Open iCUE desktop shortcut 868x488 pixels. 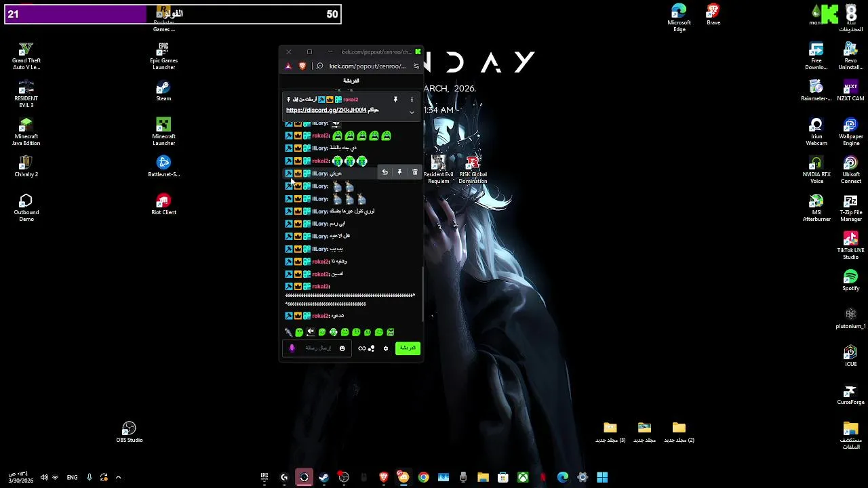850,357
